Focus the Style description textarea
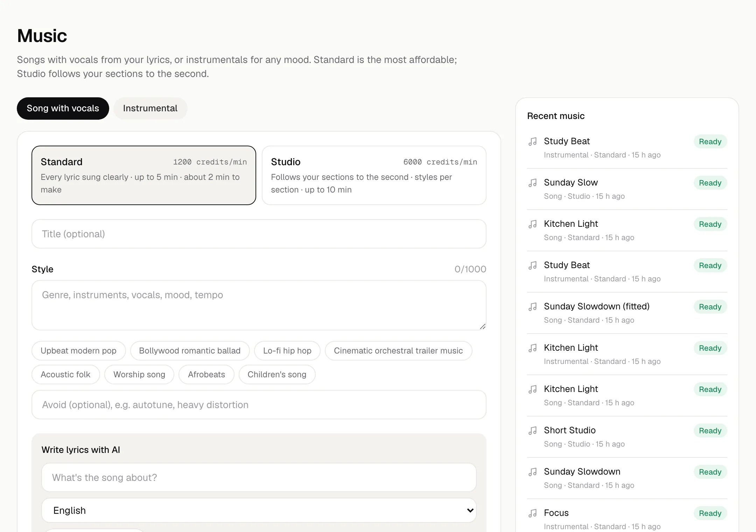This screenshot has width=756, height=532. coord(259,305)
